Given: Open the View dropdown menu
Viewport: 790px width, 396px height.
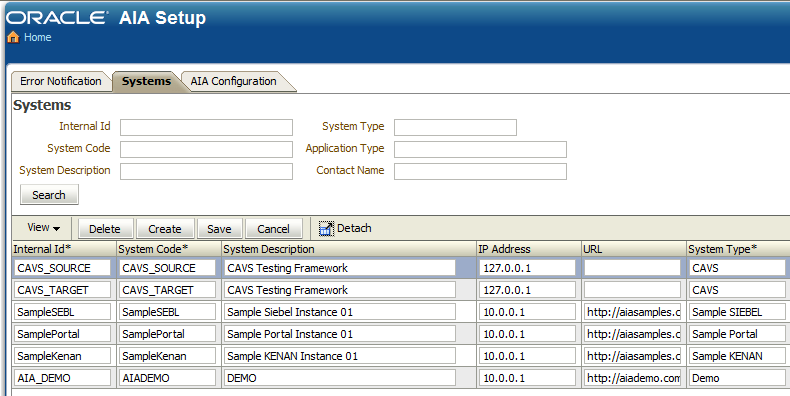Looking at the screenshot, I should pyautogui.click(x=43, y=228).
